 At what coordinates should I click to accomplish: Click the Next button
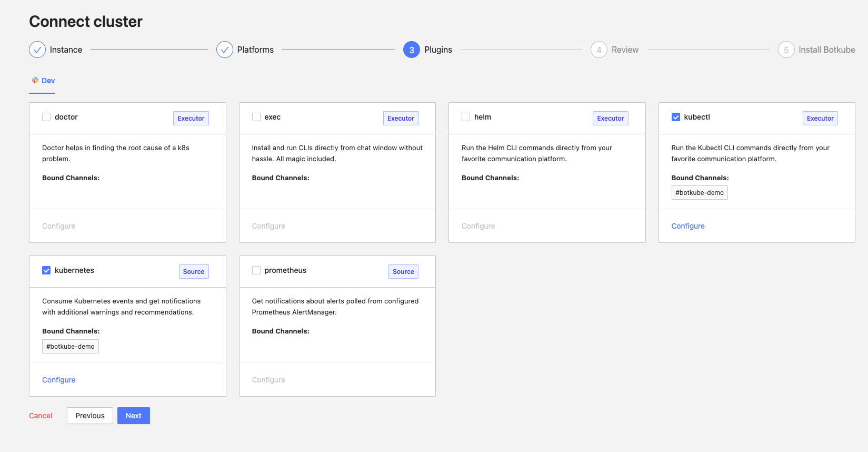tap(134, 416)
